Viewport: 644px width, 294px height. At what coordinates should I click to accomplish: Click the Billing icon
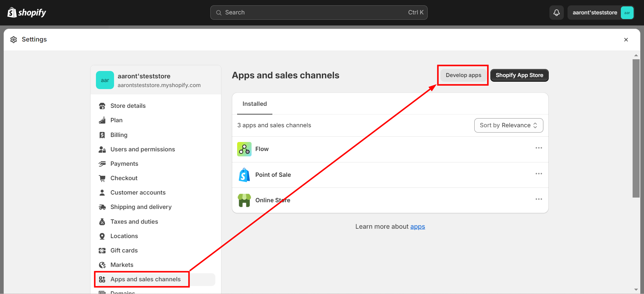tap(102, 135)
